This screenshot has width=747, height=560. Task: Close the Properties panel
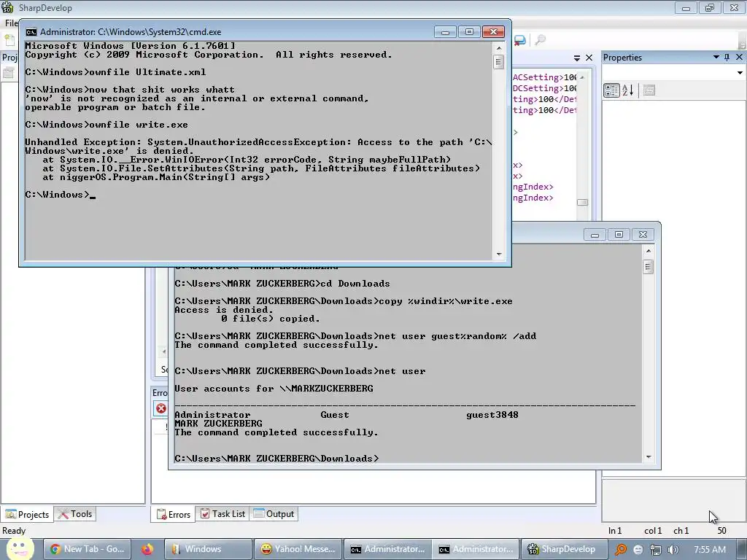click(x=740, y=57)
